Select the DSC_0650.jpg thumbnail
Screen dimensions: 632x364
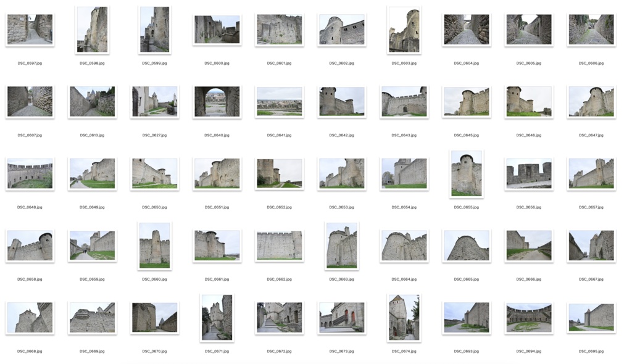click(155, 174)
